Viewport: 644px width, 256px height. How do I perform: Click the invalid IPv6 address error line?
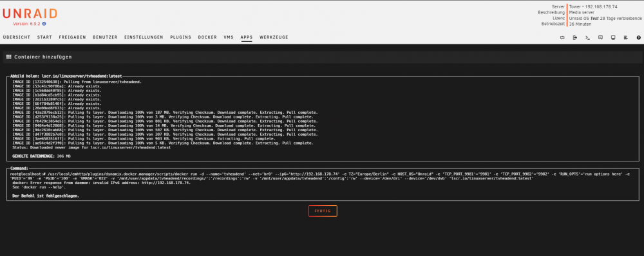[102, 183]
